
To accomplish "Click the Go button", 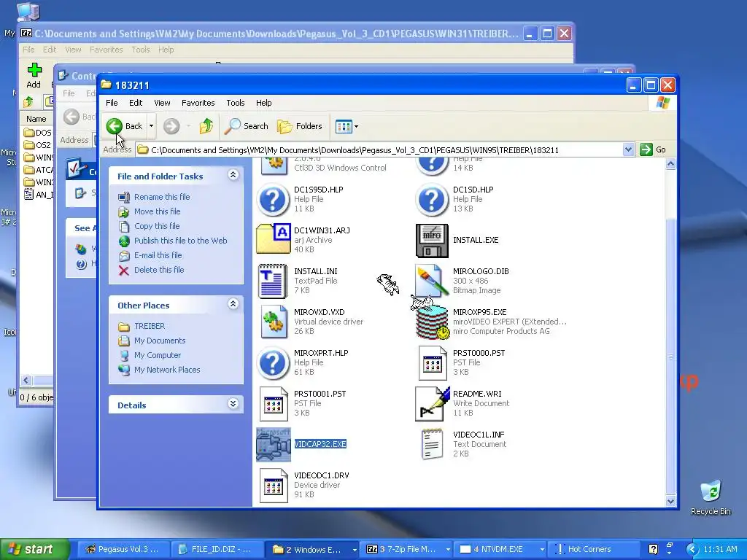I will [x=653, y=149].
